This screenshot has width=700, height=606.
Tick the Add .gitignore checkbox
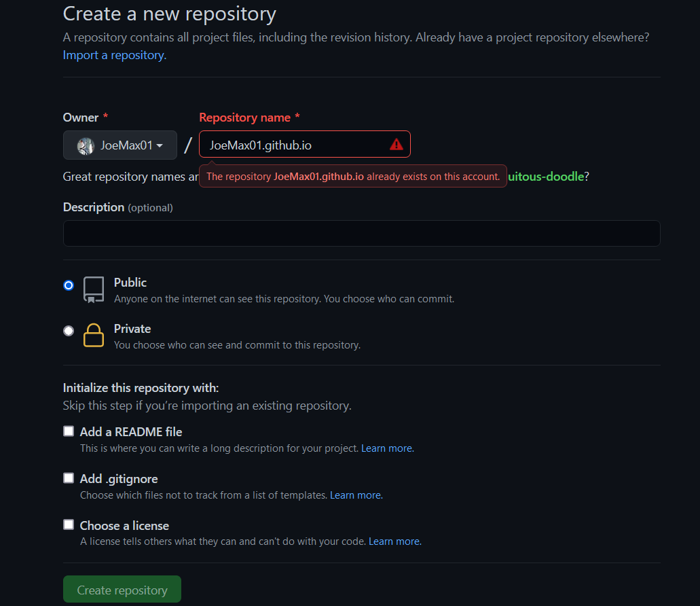tap(69, 478)
